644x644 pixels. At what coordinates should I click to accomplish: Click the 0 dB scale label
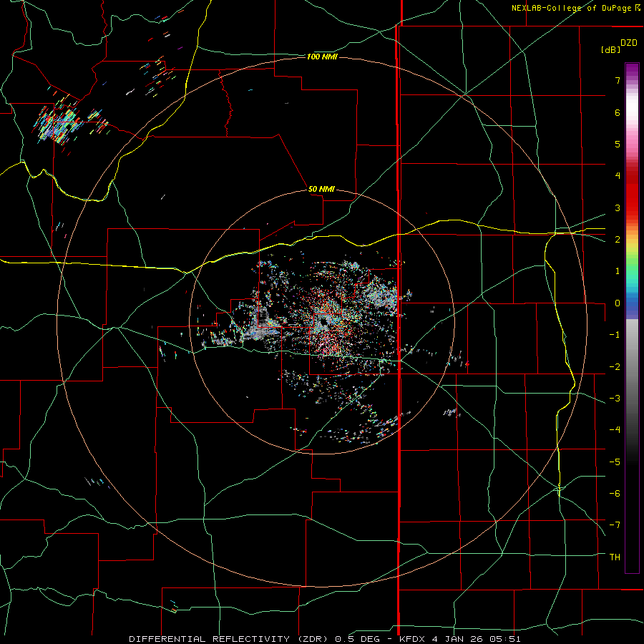(618, 303)
